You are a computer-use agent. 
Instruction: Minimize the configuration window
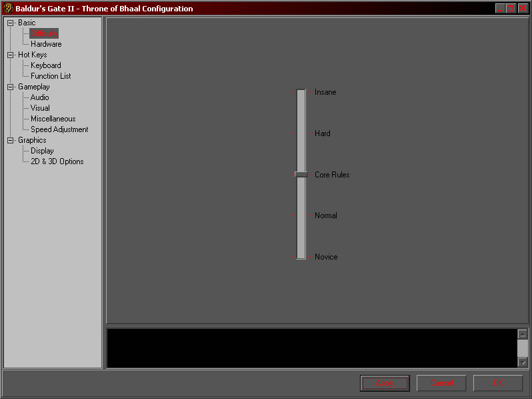tap(500, 8)
